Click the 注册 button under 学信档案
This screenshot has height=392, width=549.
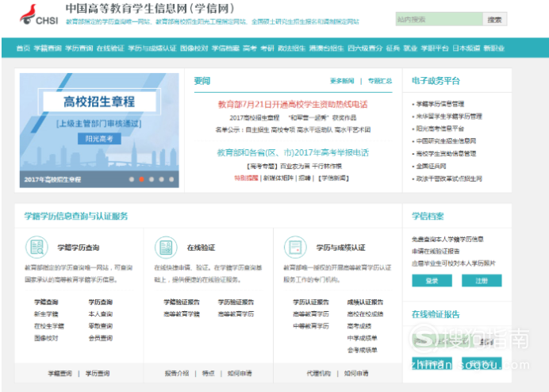(482, 281)
